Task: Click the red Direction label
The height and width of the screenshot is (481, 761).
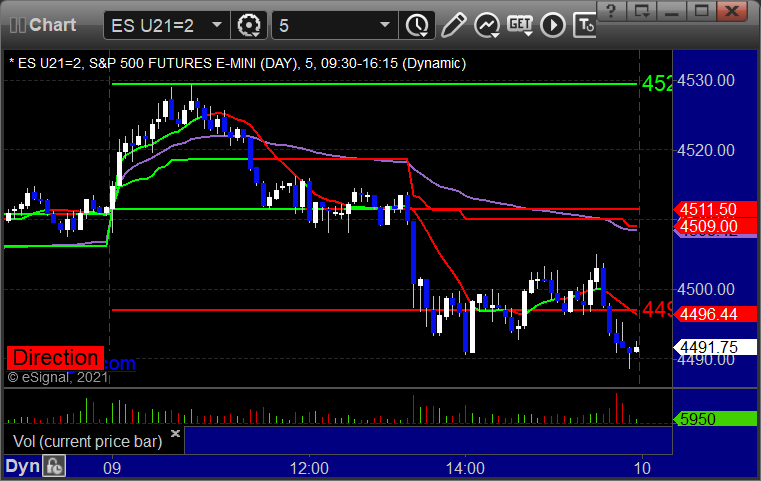Action: coord(55,358)
